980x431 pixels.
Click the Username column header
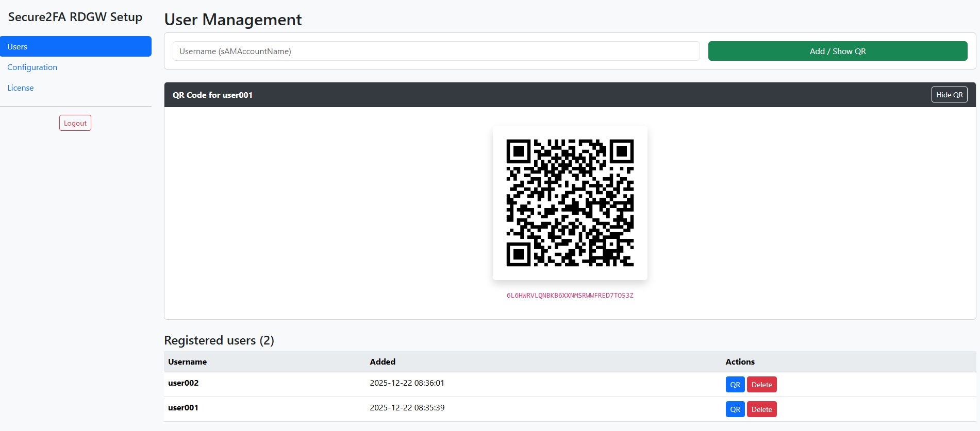[187, 362]
